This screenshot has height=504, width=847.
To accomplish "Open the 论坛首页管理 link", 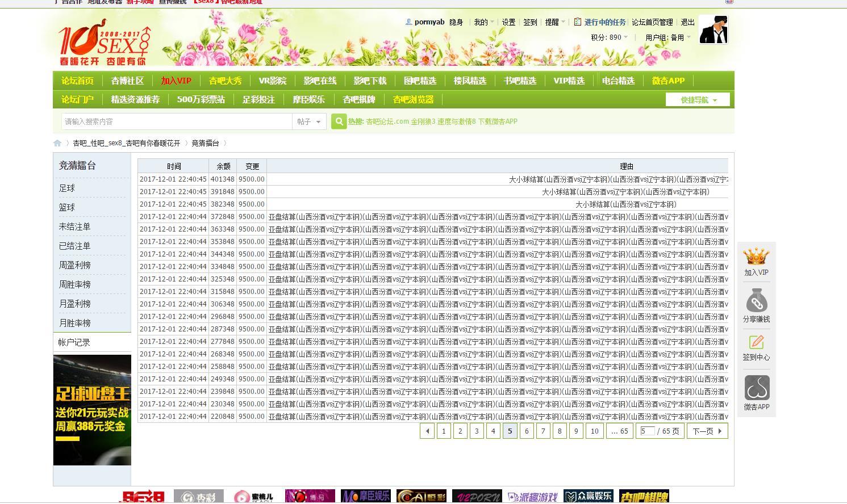I will [x=652, y=22].
